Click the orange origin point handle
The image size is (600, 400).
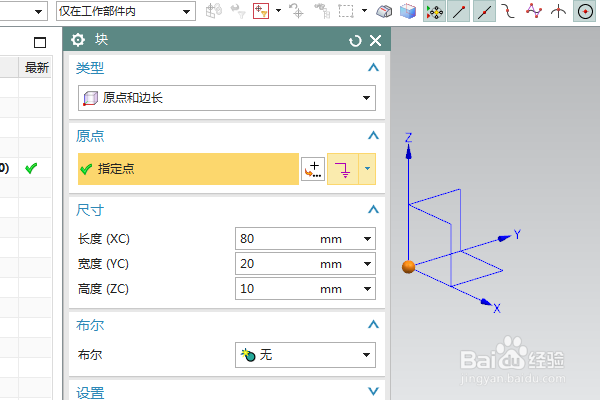tap(409, 267)
